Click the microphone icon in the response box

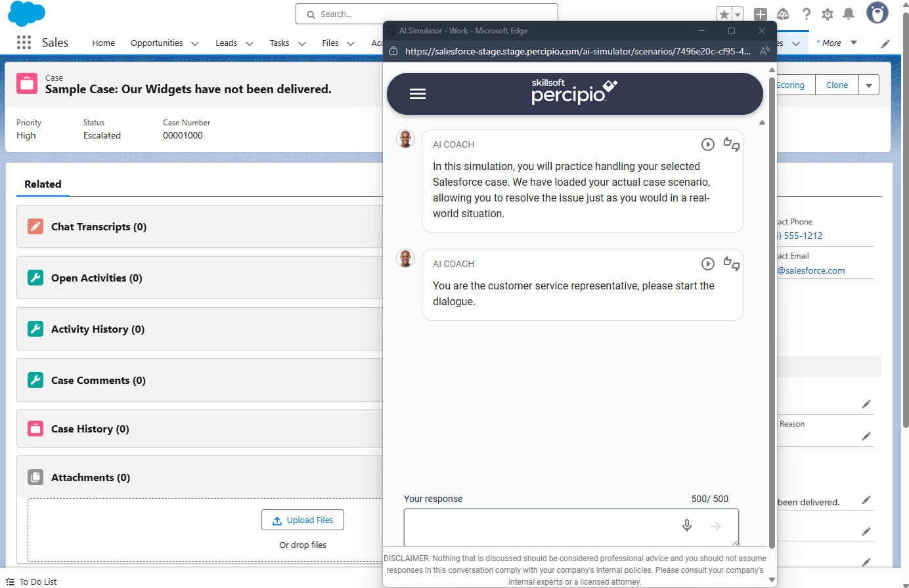coord(687,525)
